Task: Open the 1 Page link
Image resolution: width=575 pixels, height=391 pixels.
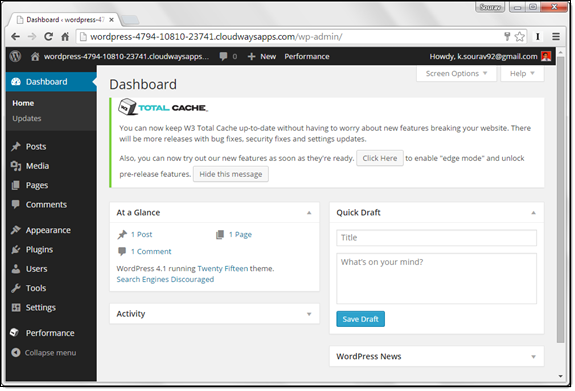Action: [x=241, y=234]
